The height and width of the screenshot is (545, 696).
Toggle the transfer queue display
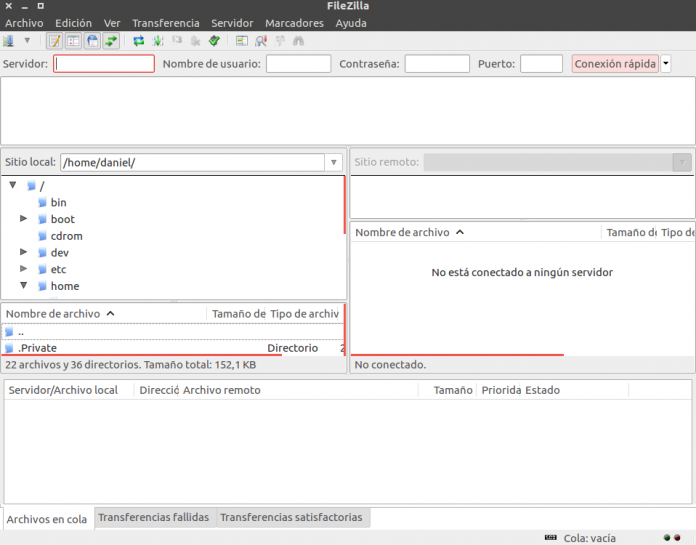[110, 41]
